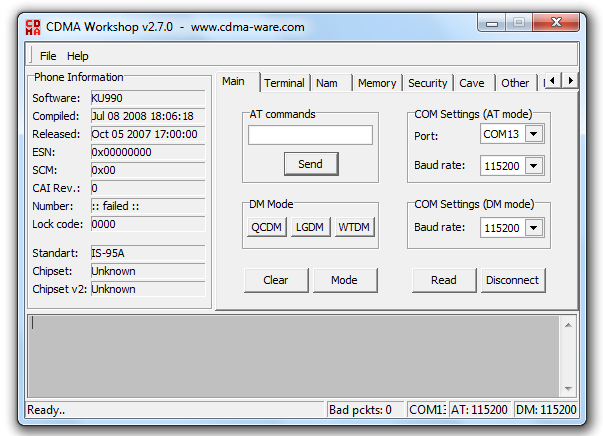Click the CAI Rev. field showing 0
Screen dimensions: 603x436
point(148,188)
